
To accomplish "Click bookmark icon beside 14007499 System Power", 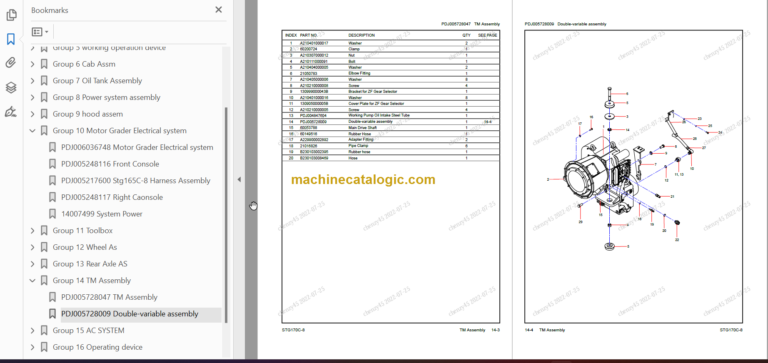I will [52, 214].
